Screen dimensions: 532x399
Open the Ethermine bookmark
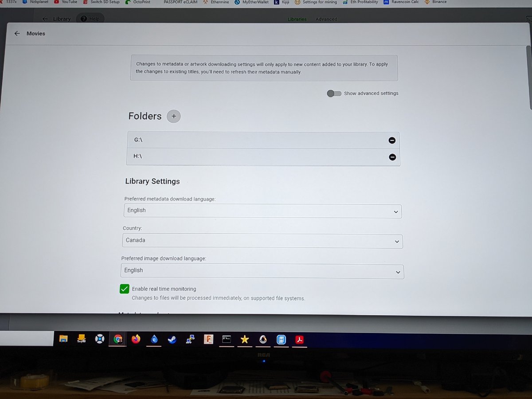click(x=216, y=2)
